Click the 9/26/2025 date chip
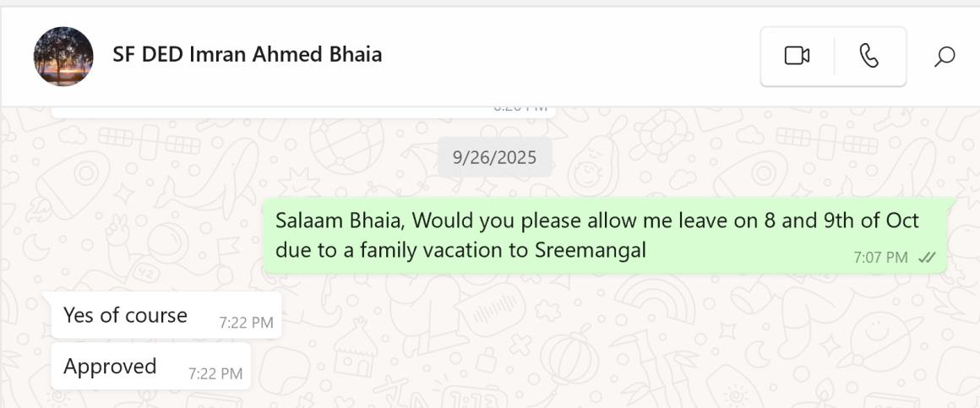 (x=494, y=158)
